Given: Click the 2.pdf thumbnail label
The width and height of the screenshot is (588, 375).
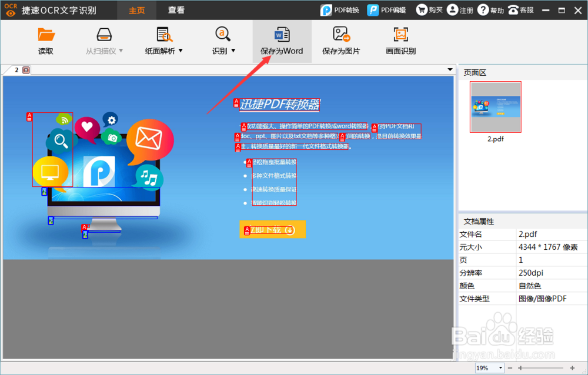Looking at the screenshot, I should point(495,139).
